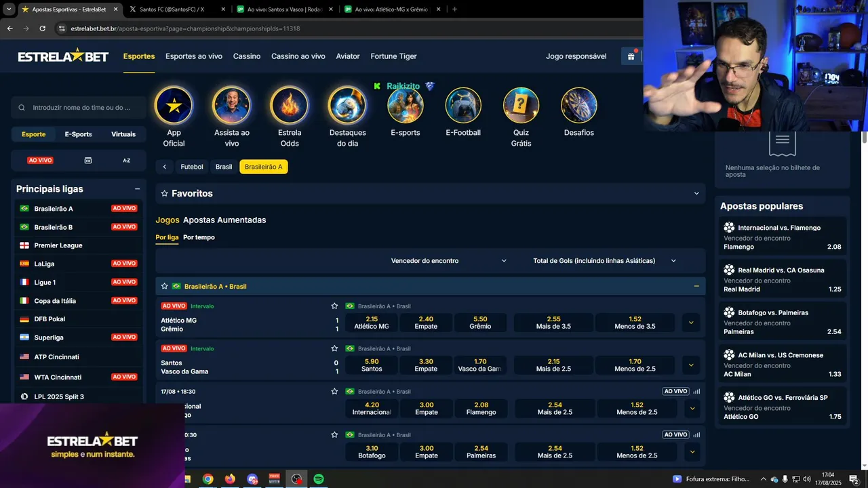Open a new browser tab
Screen dimensions: 868x488
pyautogui.click(x=454, y=9)
